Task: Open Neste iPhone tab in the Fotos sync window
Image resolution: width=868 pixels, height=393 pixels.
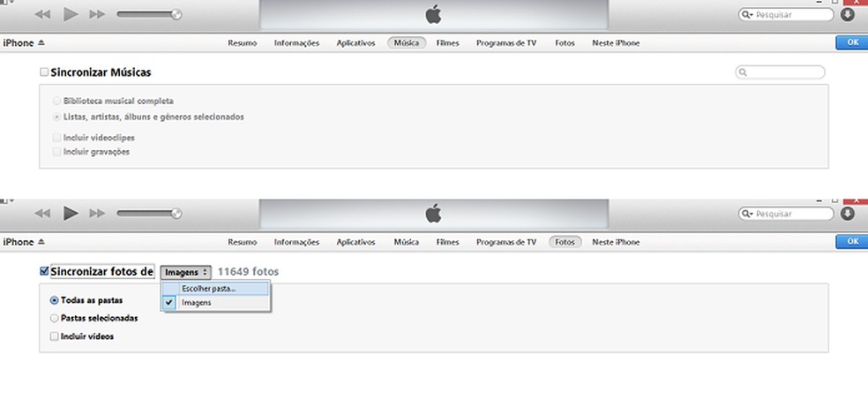Action: pos(616,242)
